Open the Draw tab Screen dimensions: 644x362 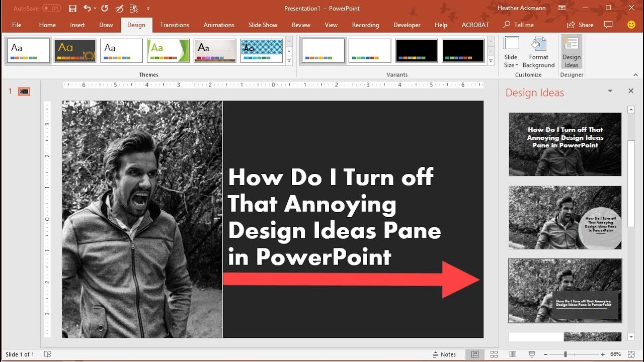106,25
